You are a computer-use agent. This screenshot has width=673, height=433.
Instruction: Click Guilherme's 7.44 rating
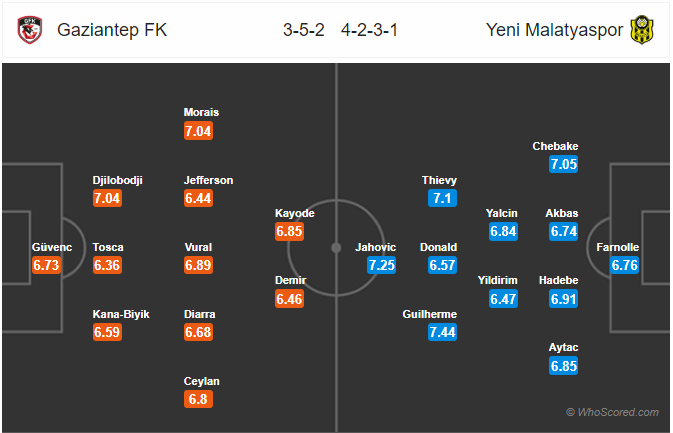pos(442,332)
